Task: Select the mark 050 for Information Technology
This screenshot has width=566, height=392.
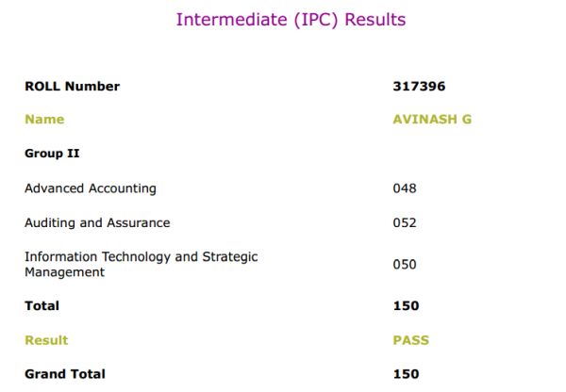Action: [405, 265]
